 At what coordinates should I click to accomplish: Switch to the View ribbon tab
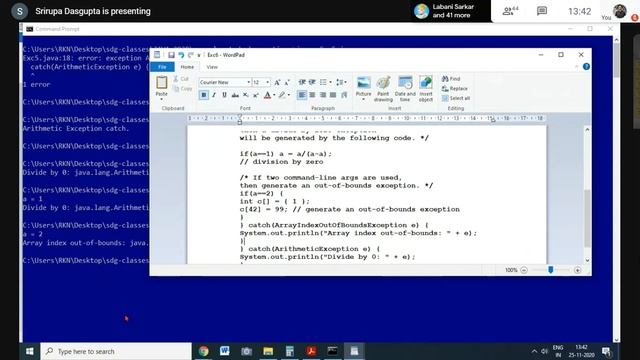pos(212,67)
